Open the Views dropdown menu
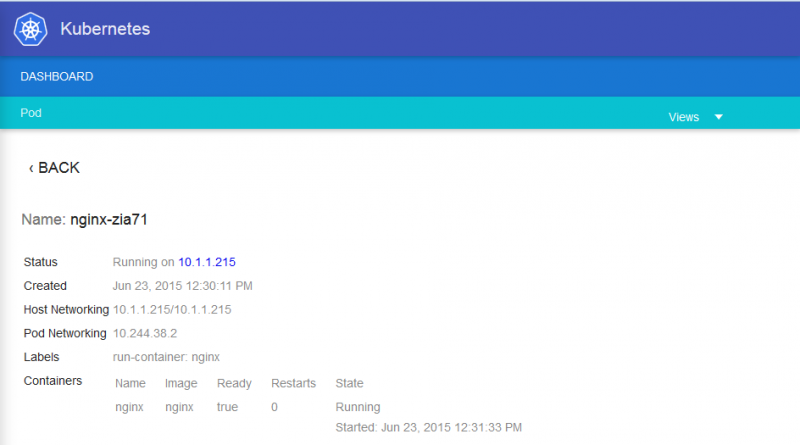The width and height of the screenshot is (800, 445). (x=695, y=117)
